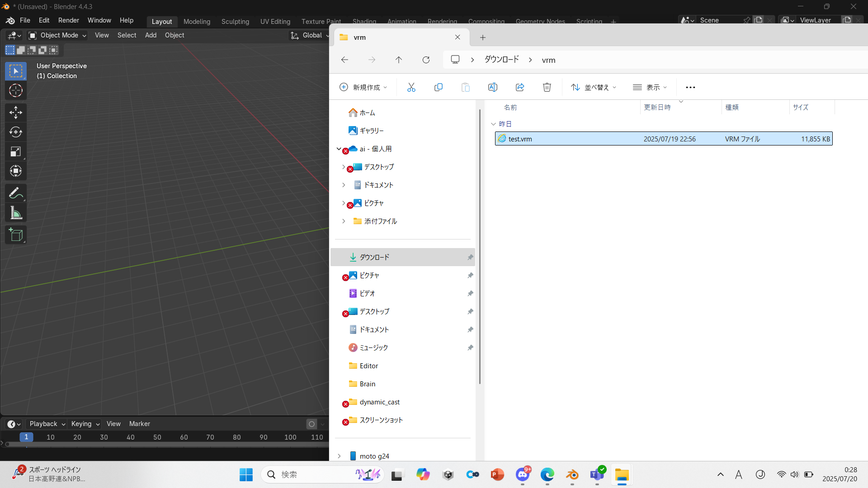The width and height of the screenshot is (868, 488).
Task: Switch to the Modeling workspace tab
Action: pos(196,21)
